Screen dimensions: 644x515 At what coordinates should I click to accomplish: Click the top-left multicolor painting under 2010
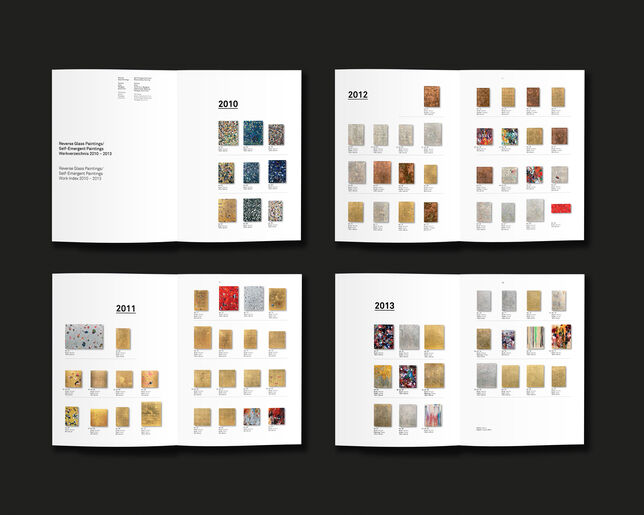(227, 134)
